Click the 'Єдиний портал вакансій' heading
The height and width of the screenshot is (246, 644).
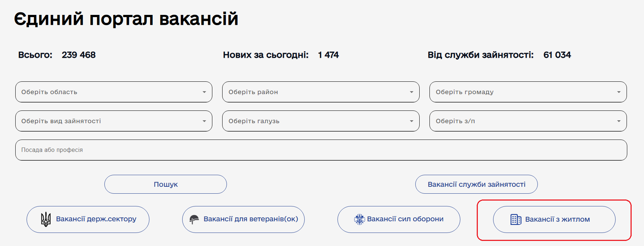[x=126, y=19]
